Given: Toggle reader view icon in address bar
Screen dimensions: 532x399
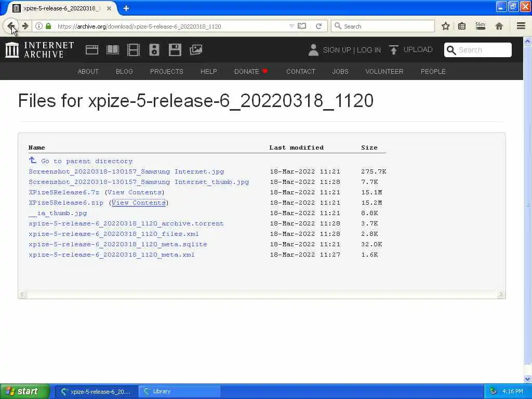Looking at the screenshot, I should click(x=302, y=26).
